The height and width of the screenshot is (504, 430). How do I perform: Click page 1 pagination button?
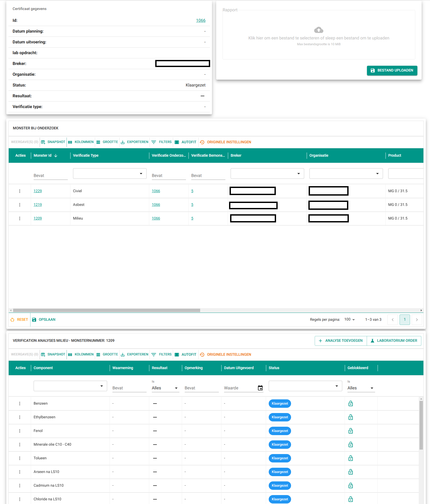tap(405, 320)
